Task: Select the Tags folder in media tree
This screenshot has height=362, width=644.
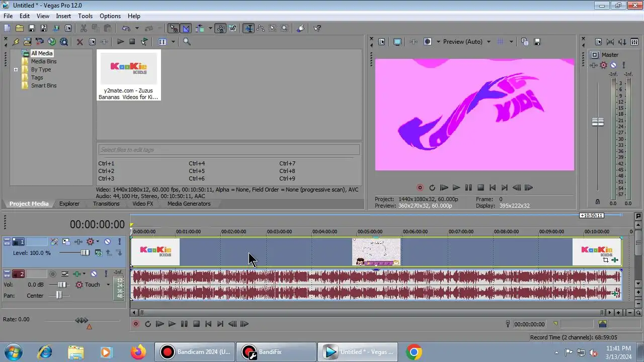Action: pyautogui.click(x=37, y=77)
